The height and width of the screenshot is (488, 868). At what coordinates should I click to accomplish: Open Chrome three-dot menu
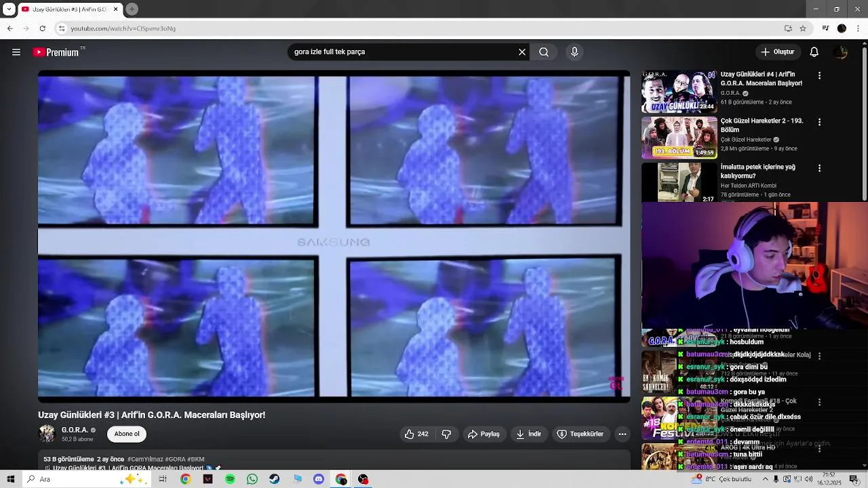859,28
